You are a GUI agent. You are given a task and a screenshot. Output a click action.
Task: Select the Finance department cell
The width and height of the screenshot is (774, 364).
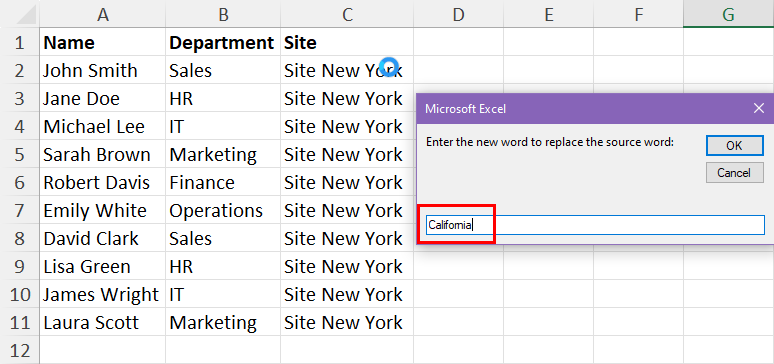pos(223,182)
